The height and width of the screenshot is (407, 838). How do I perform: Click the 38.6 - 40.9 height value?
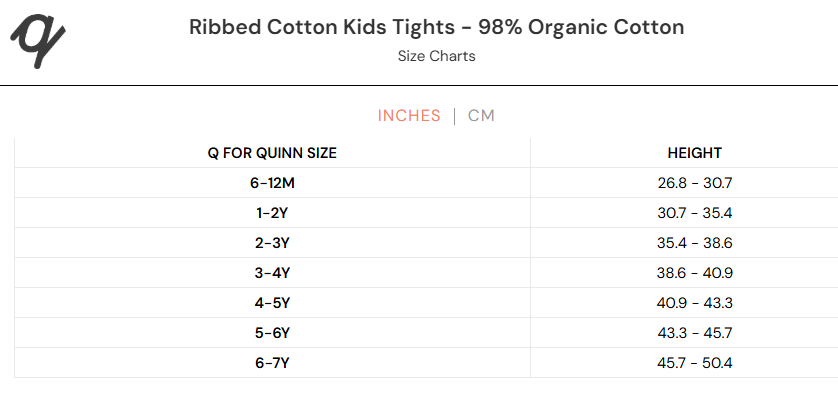(694, 273)
